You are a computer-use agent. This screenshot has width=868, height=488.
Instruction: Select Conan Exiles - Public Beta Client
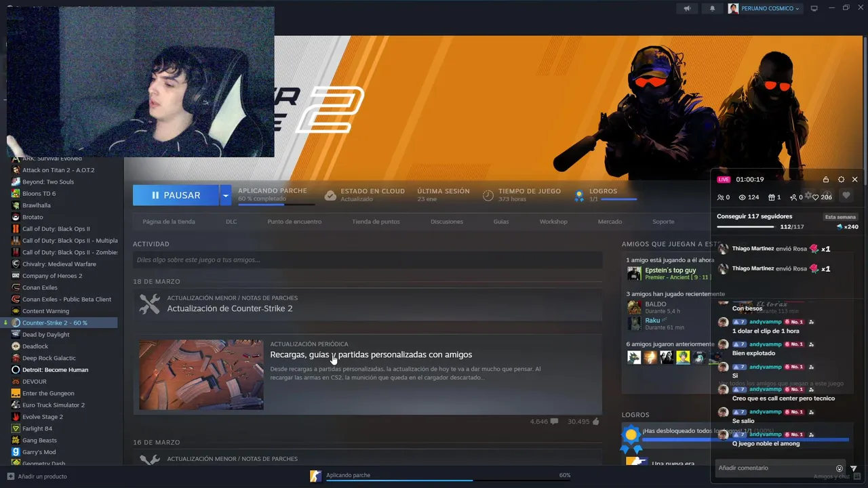66,300
